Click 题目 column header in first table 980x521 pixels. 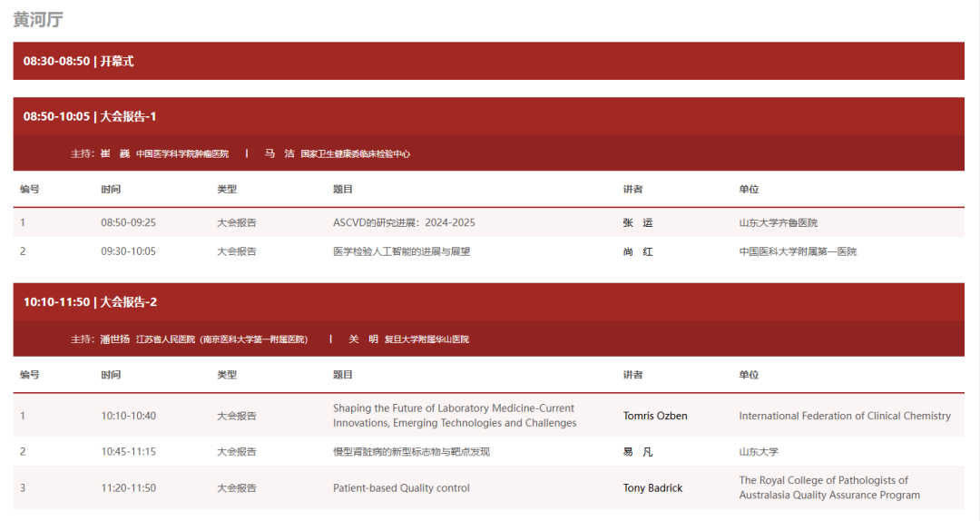[x=342, y=189]
